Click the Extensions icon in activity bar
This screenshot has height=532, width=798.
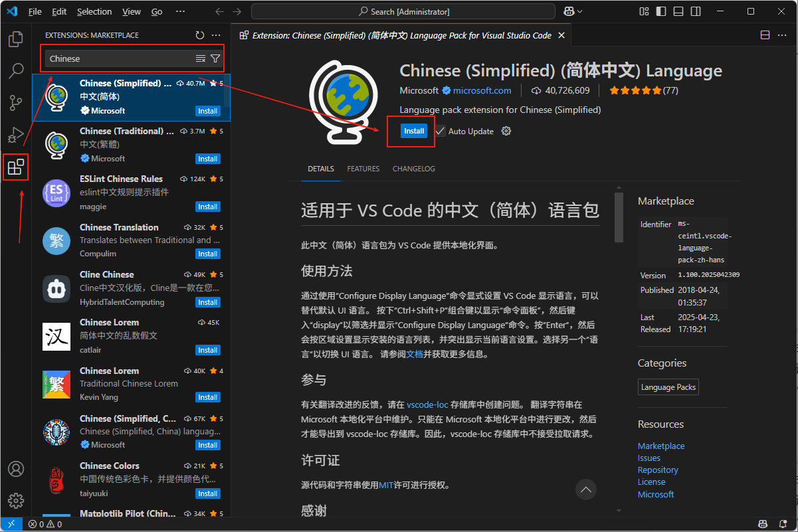click(x=16, y=167)
